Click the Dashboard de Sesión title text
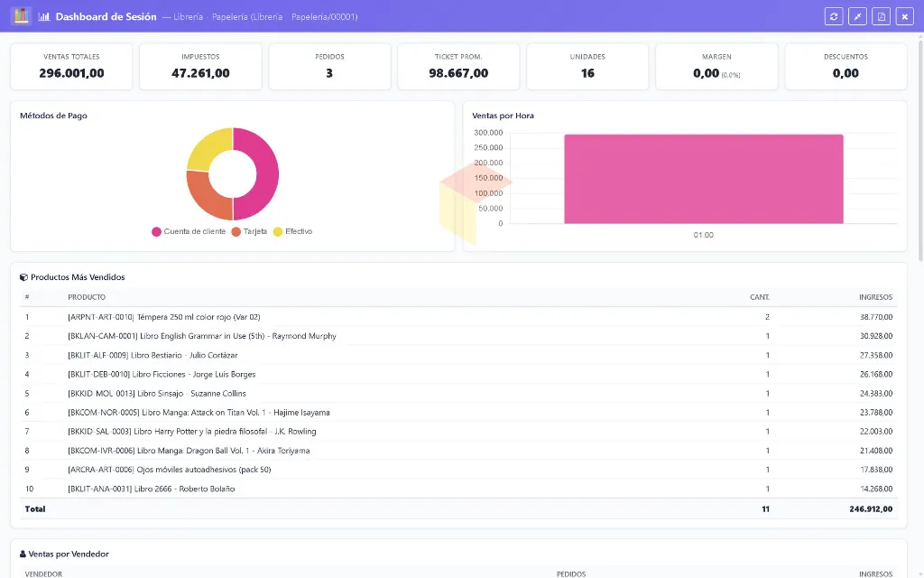 coord(106,16)
